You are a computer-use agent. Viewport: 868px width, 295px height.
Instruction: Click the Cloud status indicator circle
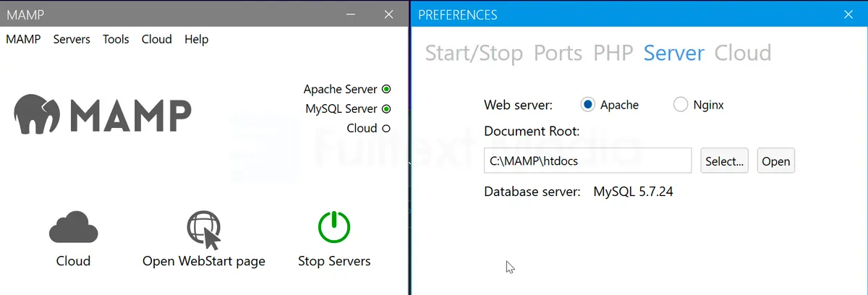click(x=386, y=129)
